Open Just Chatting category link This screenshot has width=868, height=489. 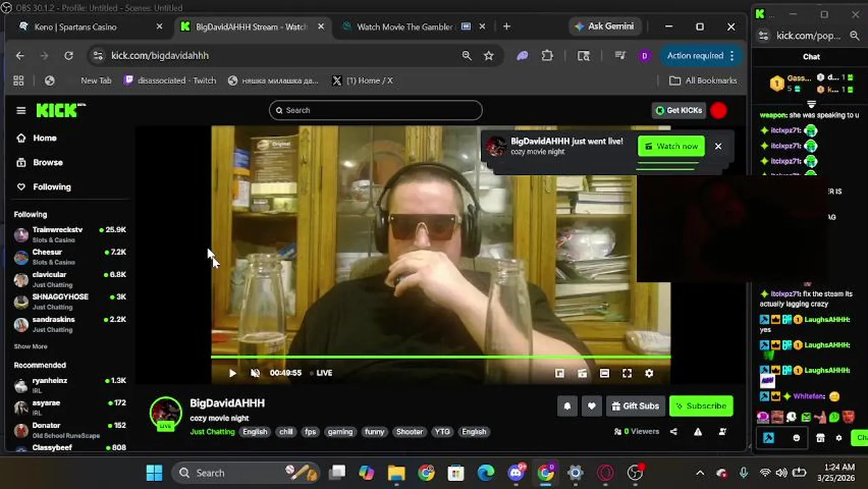coord(212,431)
